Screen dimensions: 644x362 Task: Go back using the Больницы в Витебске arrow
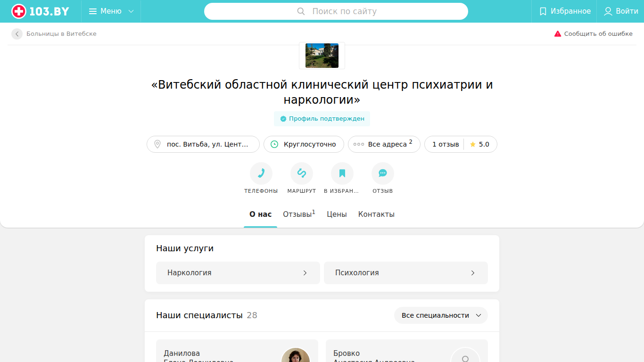pos(17,34)
